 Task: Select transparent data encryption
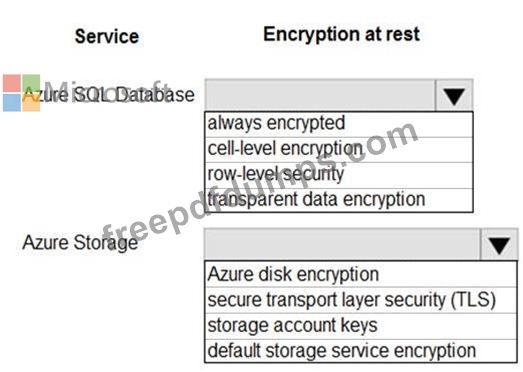(339, 200)
